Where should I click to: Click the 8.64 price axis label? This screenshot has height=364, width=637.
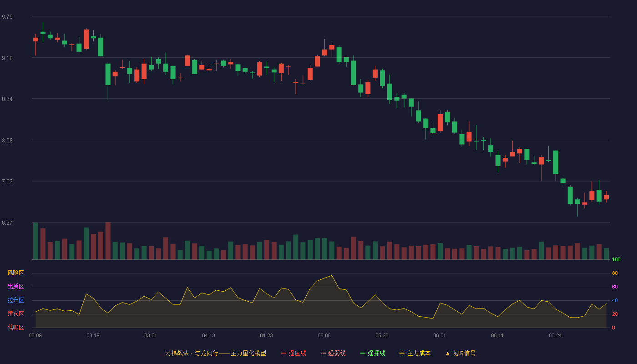(7, 99)
